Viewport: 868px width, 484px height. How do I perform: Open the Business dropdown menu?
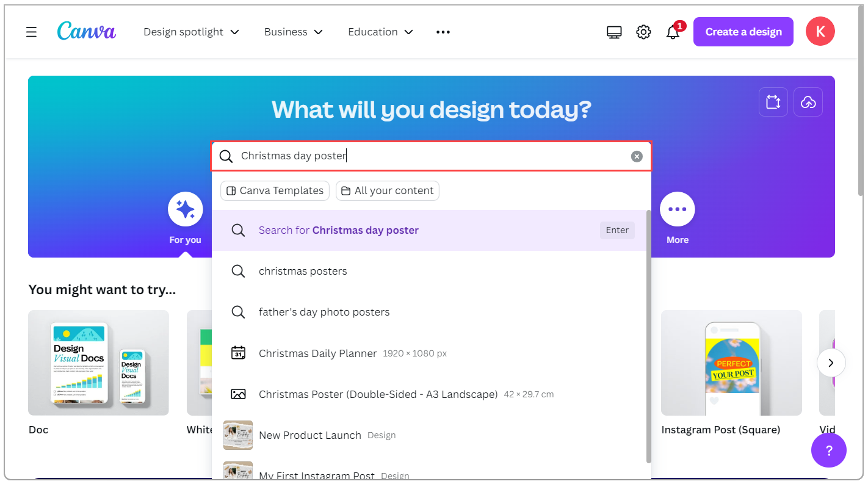[293, 31]
